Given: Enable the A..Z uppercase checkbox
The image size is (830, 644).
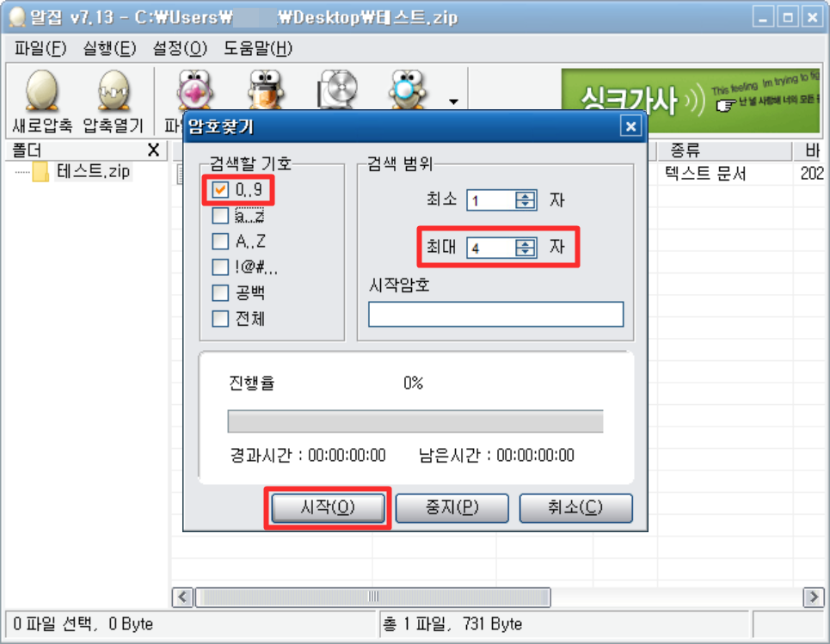Looking at the screenshot, I should 220,242.
